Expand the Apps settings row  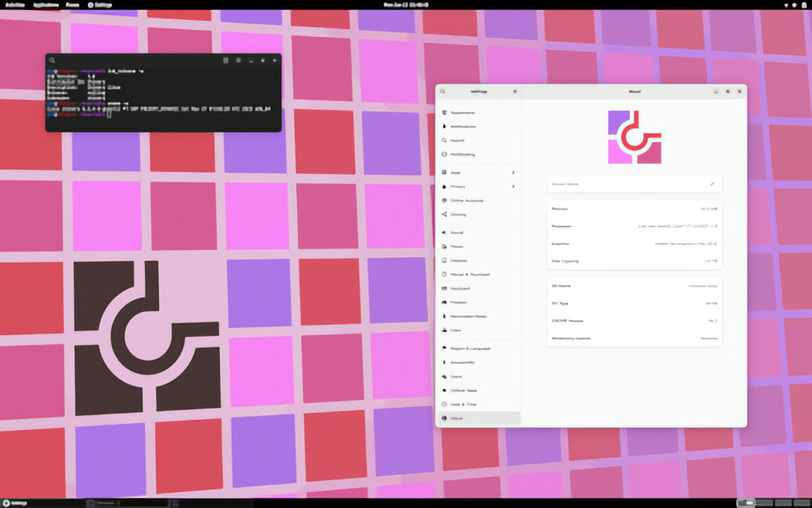point(478,173)
